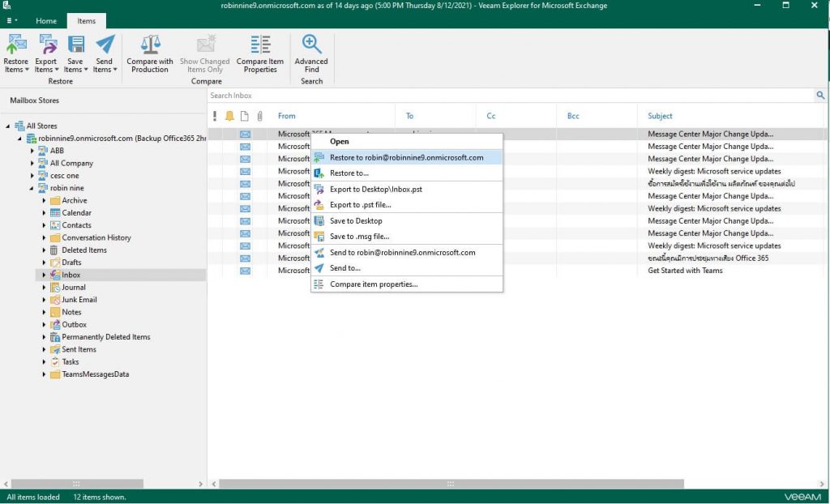The image size is (830, 504).
Task: Open Compare Item Properties in ribbon
Action: [260, 53]
